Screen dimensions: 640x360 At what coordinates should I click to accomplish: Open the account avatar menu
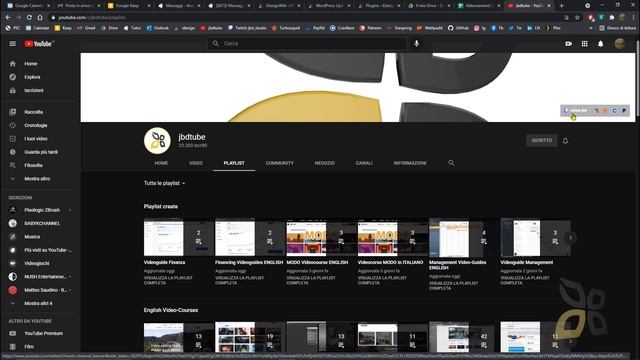click(x=620, y=44)
